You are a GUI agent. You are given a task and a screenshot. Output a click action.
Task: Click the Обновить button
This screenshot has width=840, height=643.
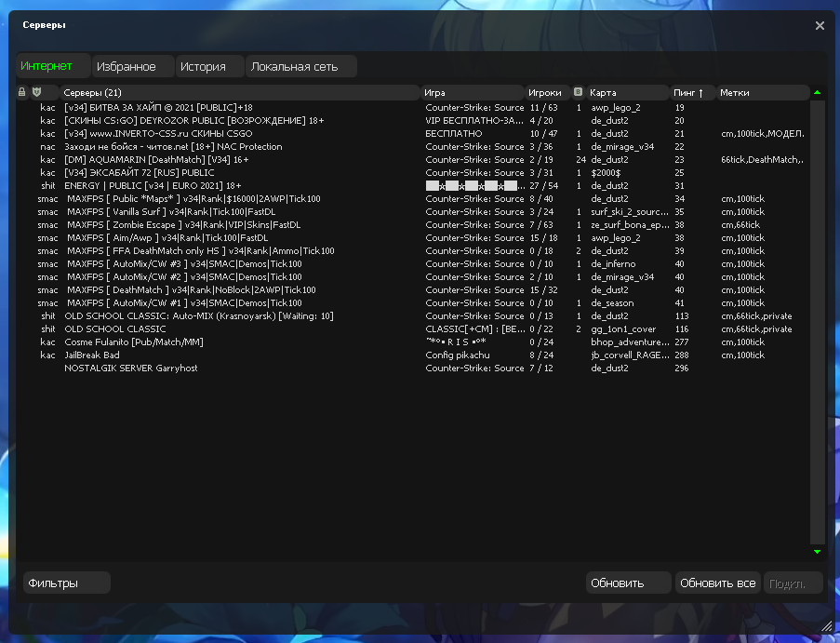click(628, 583)
